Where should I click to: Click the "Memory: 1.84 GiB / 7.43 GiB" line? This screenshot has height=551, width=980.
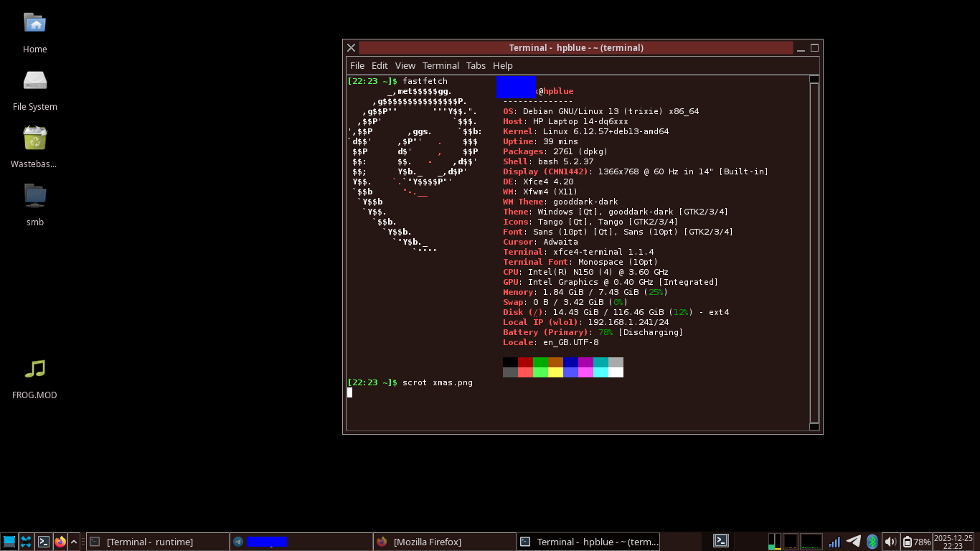[585, 292]
